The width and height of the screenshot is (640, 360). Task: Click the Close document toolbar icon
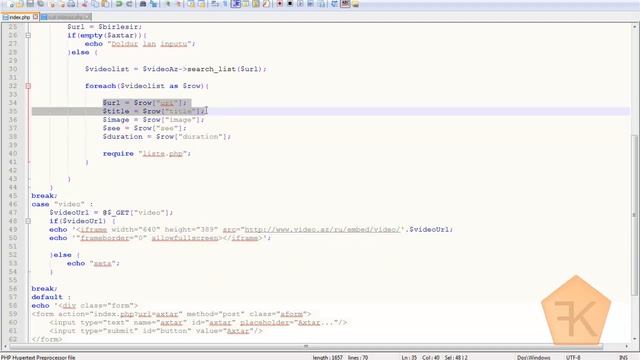coord(52,4)
